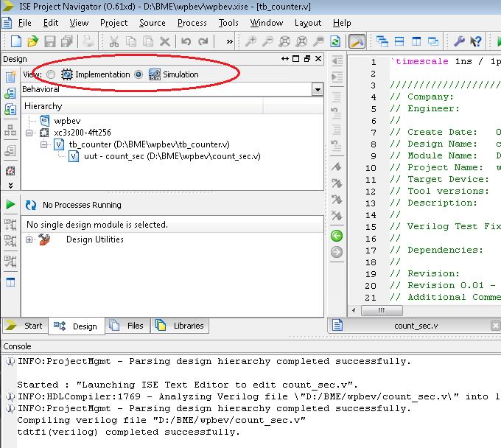Switch to the Start tab

pyautogui.click(x=25, y=326)
